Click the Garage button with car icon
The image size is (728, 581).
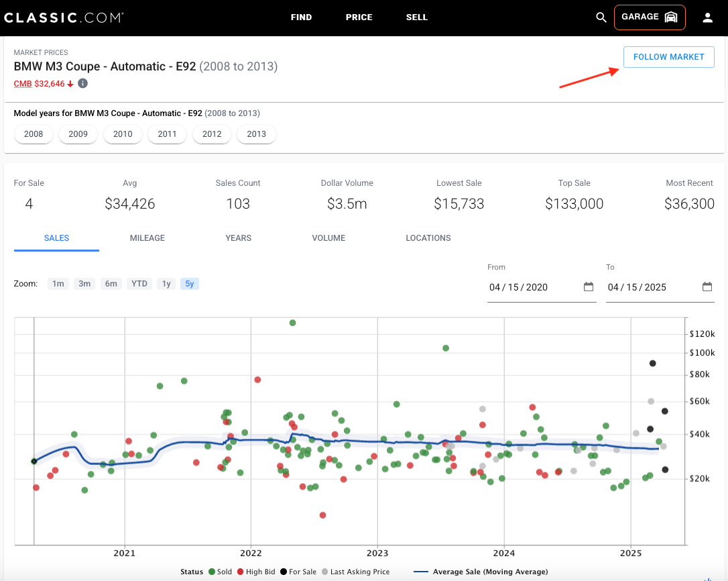[650, 17]
